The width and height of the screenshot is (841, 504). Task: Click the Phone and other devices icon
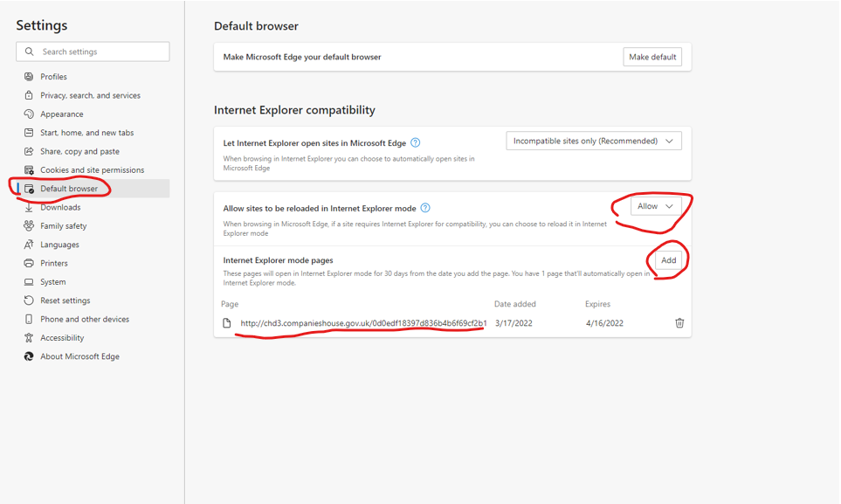29,319
